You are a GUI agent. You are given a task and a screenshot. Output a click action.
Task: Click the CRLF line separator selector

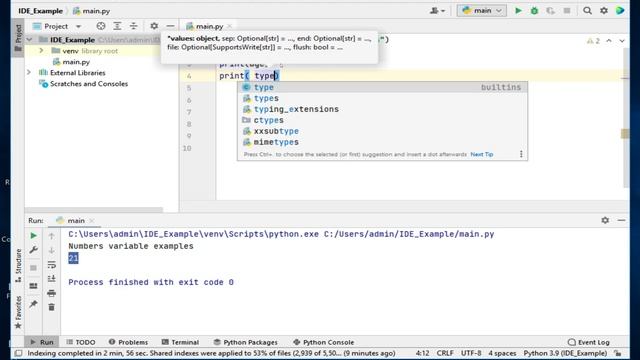point(445,353)
